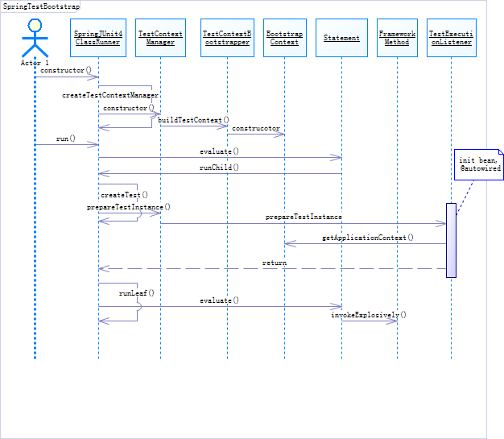Click the Statement lifeline box
The width and height of the screenshot is (504, 439).
(341, 38)
